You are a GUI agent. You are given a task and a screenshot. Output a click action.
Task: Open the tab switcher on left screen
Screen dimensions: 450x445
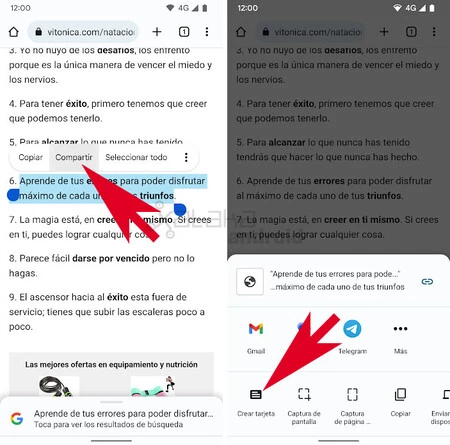[184, 32]
